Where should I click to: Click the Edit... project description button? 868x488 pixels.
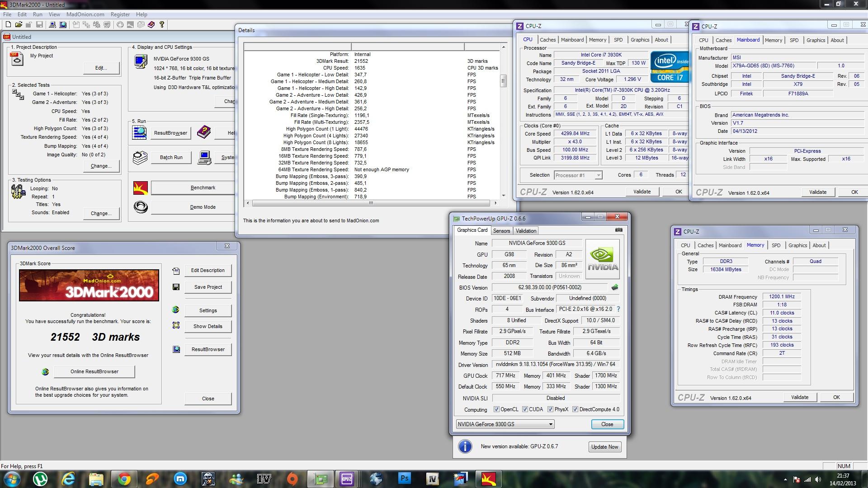coord(101,68)
